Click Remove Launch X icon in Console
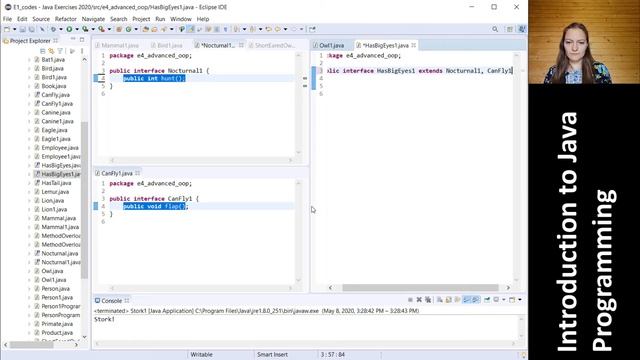This screenshot has height=360, width=640. coord(419,300)
